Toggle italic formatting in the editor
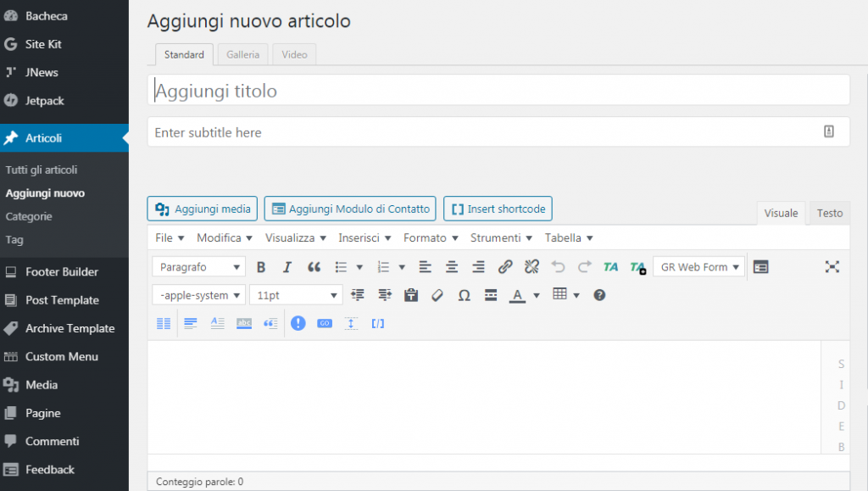The image size is (868, 491). [x=287, y=267]
